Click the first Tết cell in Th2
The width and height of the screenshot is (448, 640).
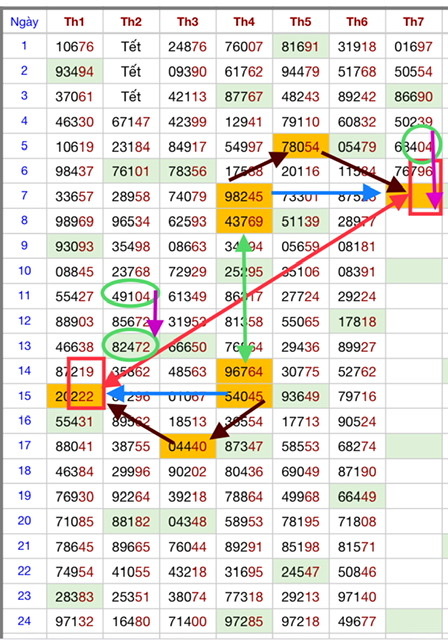coord(131,46)
